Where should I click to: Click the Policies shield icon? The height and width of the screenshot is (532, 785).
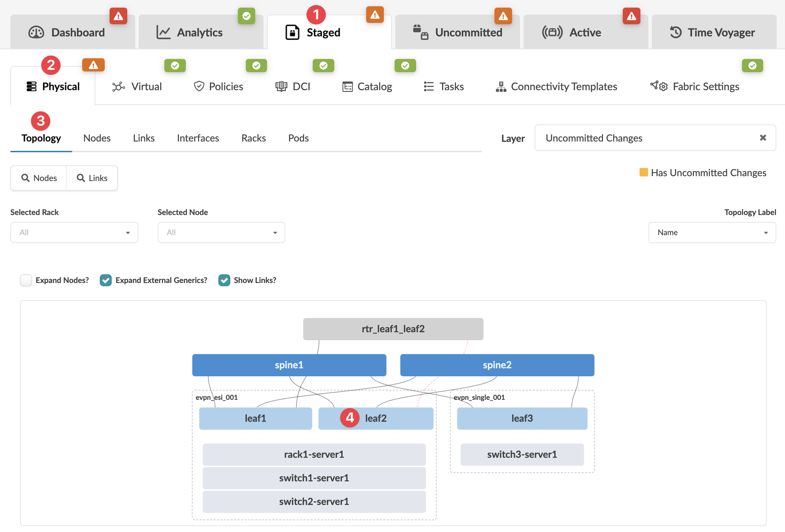(199, 86)
